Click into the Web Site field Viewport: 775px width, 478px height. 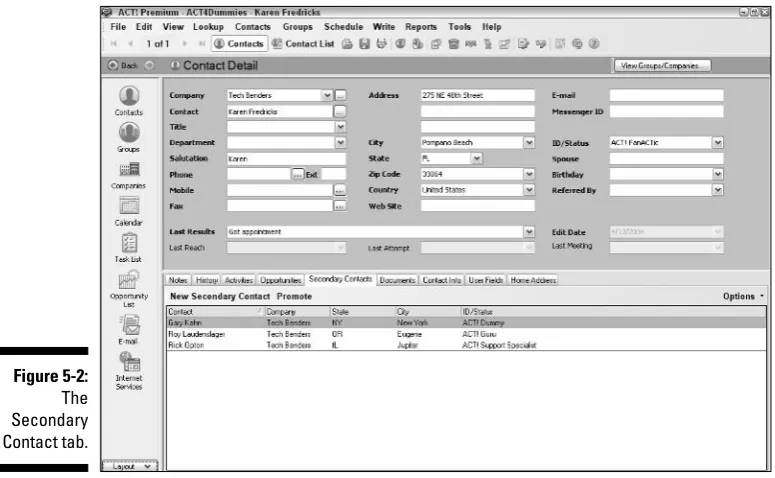[x=477, y=206]
